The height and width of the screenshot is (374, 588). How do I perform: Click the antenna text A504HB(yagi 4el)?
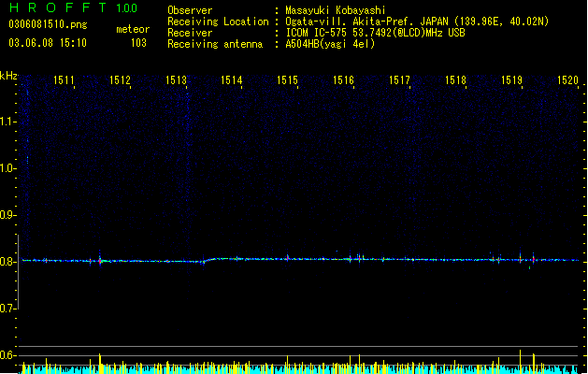coord(330,44)
